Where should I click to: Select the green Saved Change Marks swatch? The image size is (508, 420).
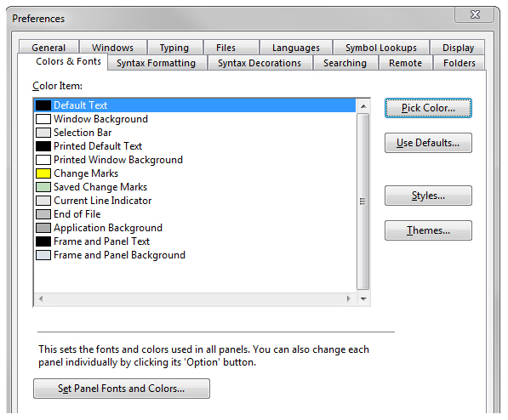(x=43, y=187)
